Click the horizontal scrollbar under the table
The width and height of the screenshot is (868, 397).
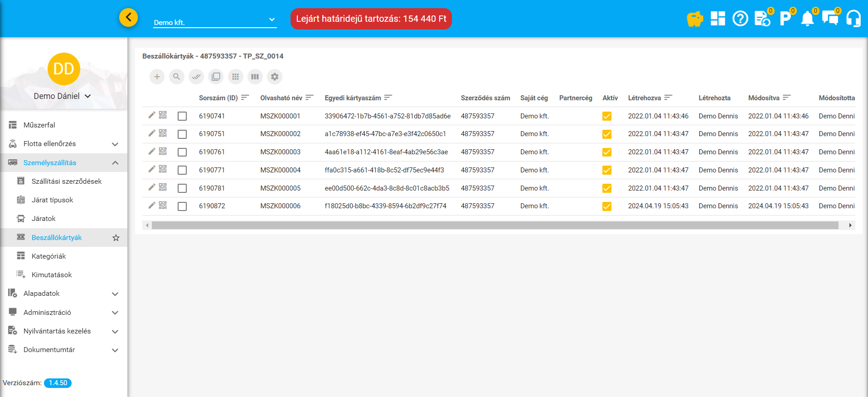495,225
